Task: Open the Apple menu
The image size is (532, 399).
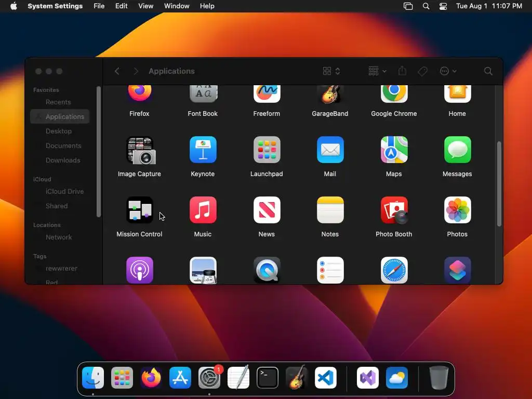Action: [14, 6]
